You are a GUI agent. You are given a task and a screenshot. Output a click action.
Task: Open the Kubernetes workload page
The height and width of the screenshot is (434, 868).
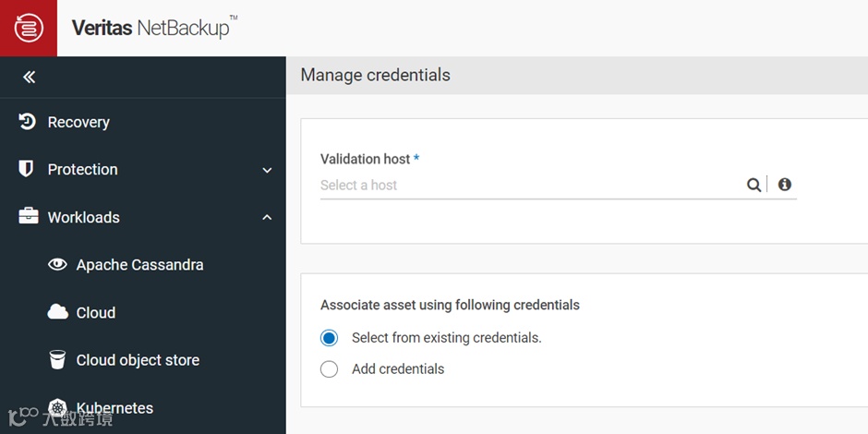point(115,408)
